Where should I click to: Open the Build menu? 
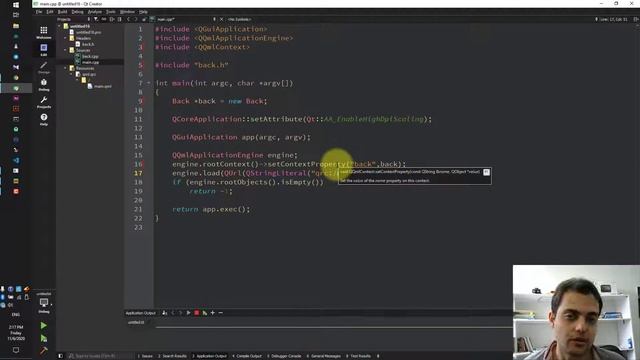(62, 12)
